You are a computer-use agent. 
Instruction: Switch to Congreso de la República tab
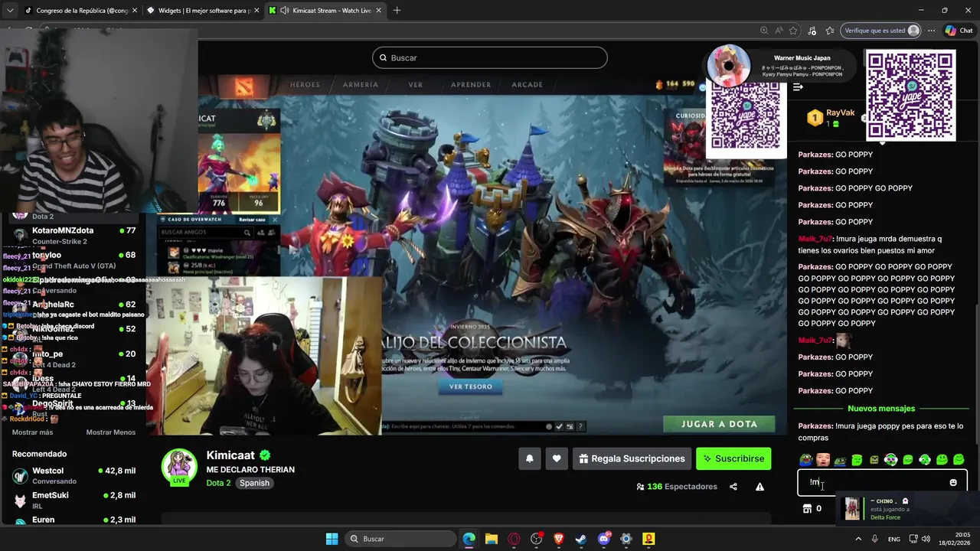(81, 11)
